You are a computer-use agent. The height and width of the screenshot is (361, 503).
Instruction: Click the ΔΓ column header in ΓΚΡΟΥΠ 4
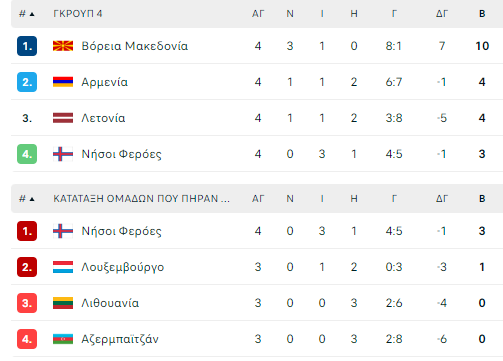[x=442, y=14]
